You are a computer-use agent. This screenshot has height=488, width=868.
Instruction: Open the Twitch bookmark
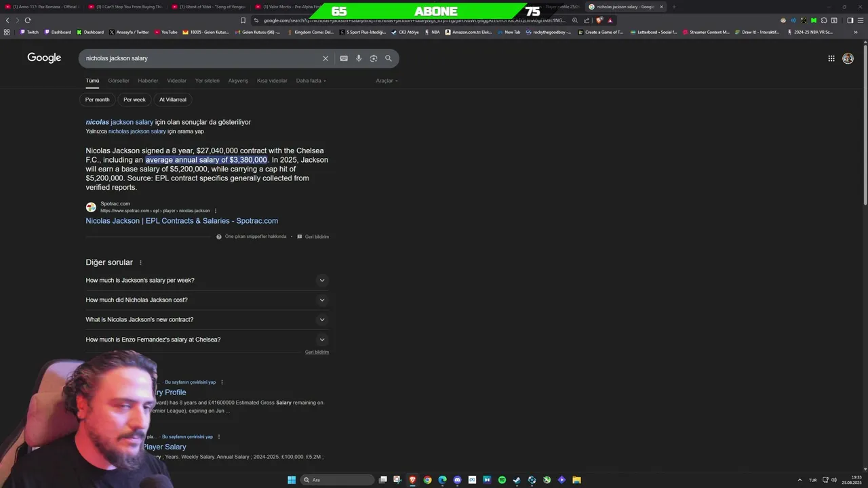tap(29, 32)
